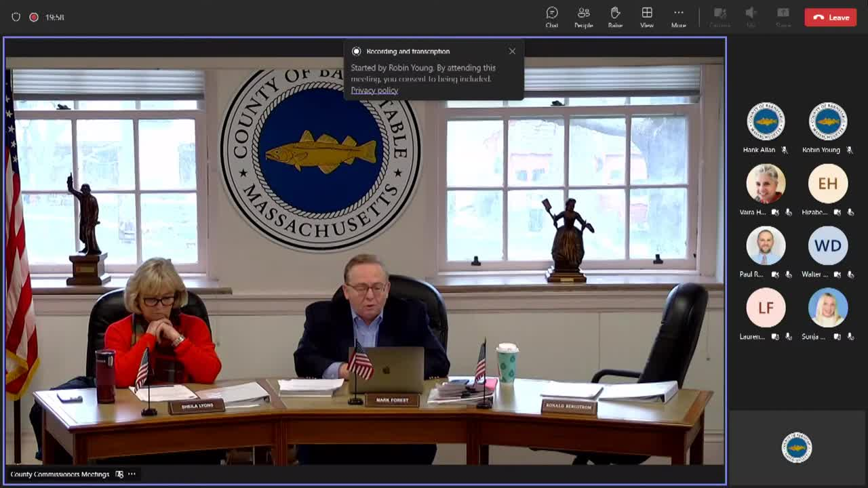The width and height of the screenshot is (868, 488).
Task: Click the Robin Young name label
Action: pyautogui.click(x=821, y=150)
